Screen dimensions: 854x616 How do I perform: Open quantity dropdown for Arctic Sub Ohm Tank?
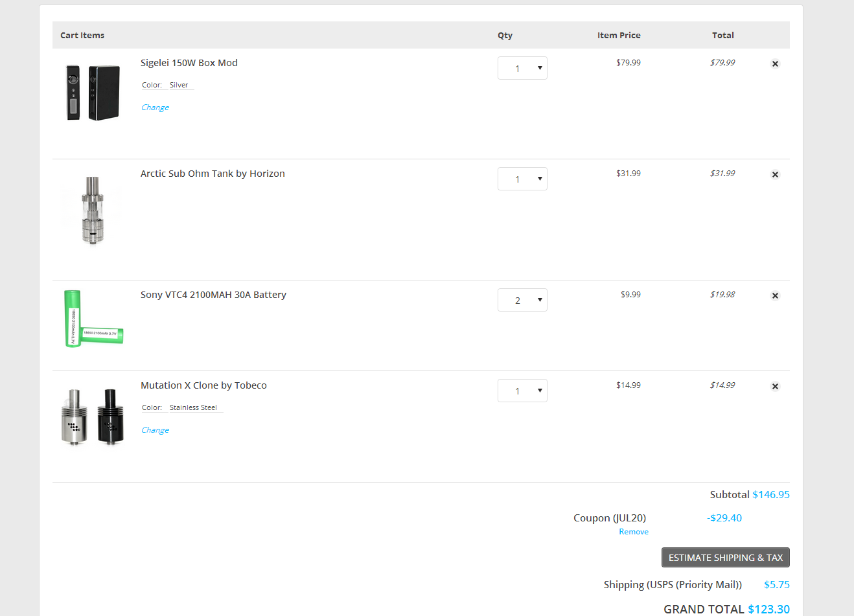(x=522, y=179)
